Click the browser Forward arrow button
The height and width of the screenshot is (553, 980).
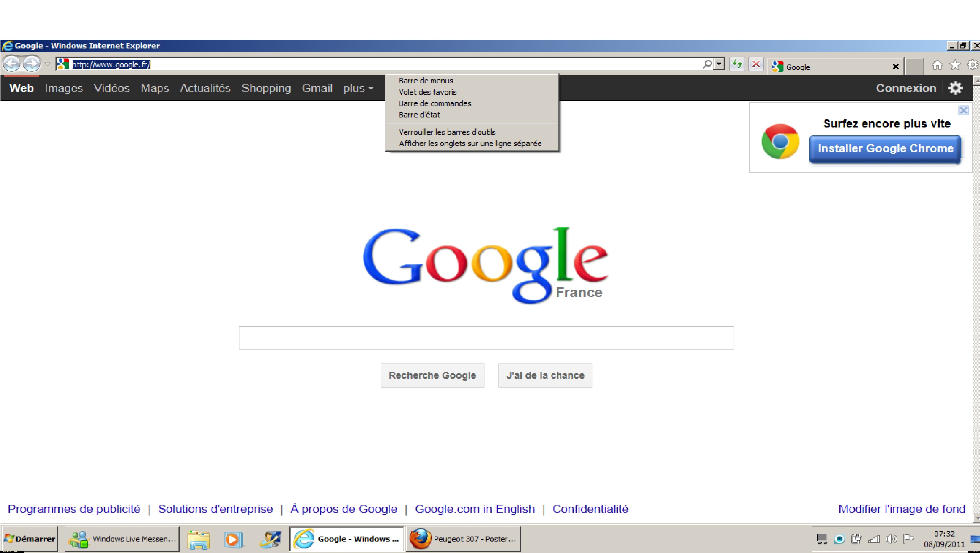click(32, 64)
